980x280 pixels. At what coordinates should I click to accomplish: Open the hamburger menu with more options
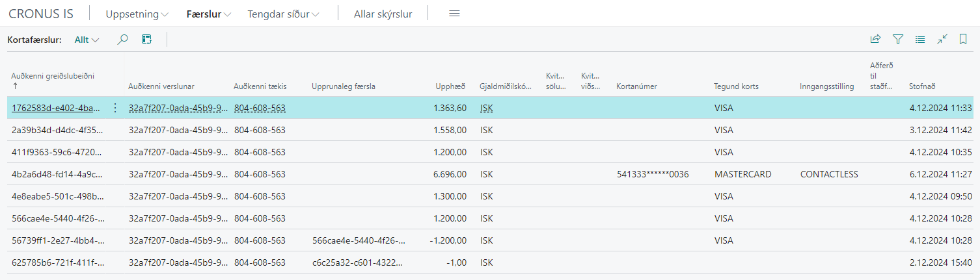click(x=454, y=14)
